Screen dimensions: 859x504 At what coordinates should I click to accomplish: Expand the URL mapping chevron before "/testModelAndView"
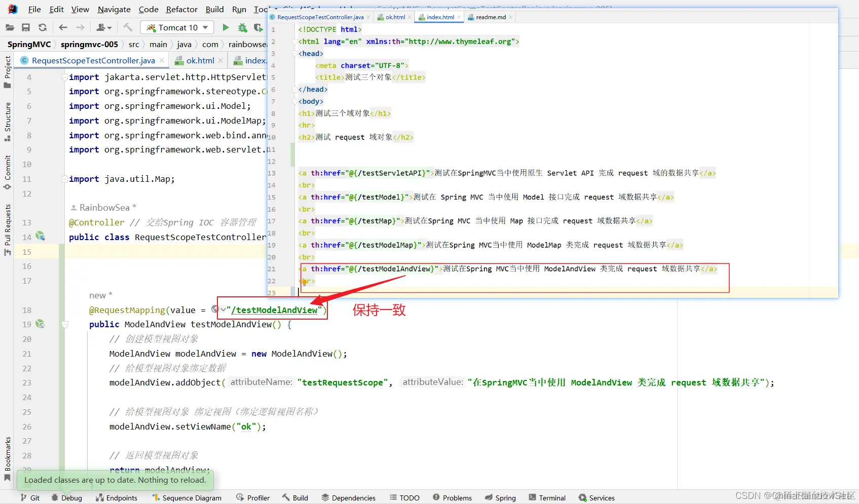click(223, 309)
